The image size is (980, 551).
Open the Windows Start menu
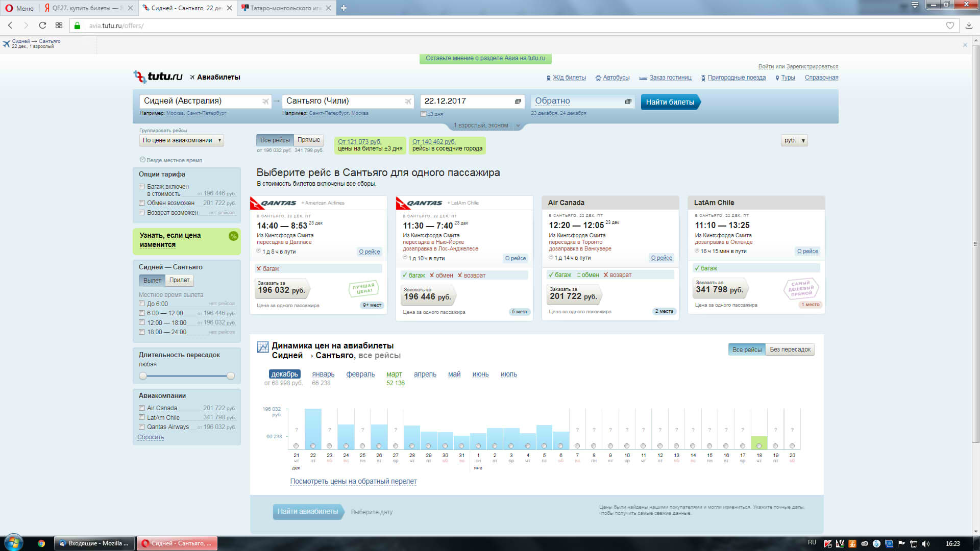pyautogui.click(x=13, y=543)
